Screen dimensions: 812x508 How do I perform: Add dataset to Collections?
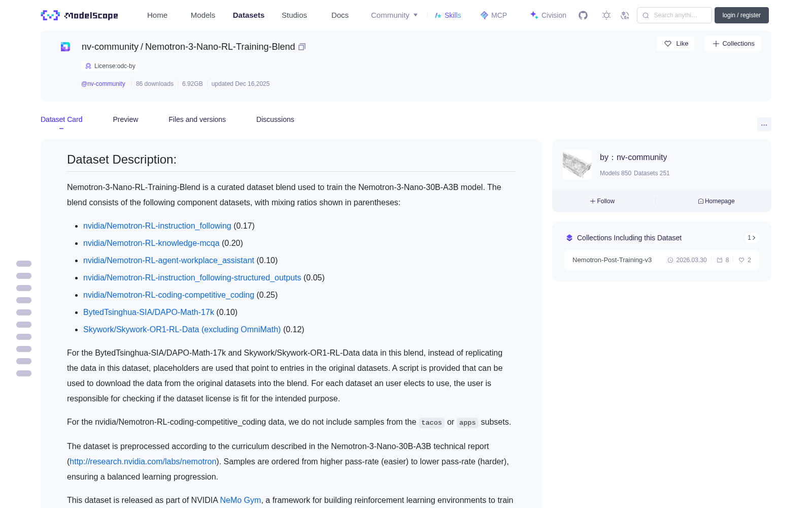pyautogui.click(x=733, y=44)
